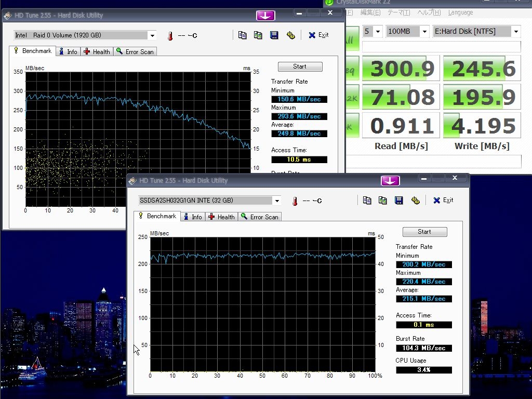Click CrystalDiskMark read value 0.911
This screenshot has width=532, height=399.
click(401, 125)
